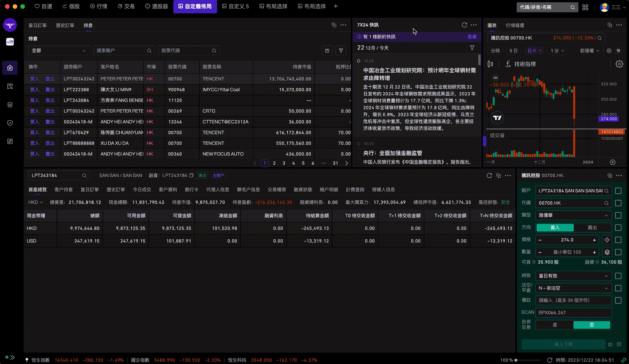Click the hexagon settings icon near 前復權
Viewport: 629px width, 364px height.
pos(609,51)
